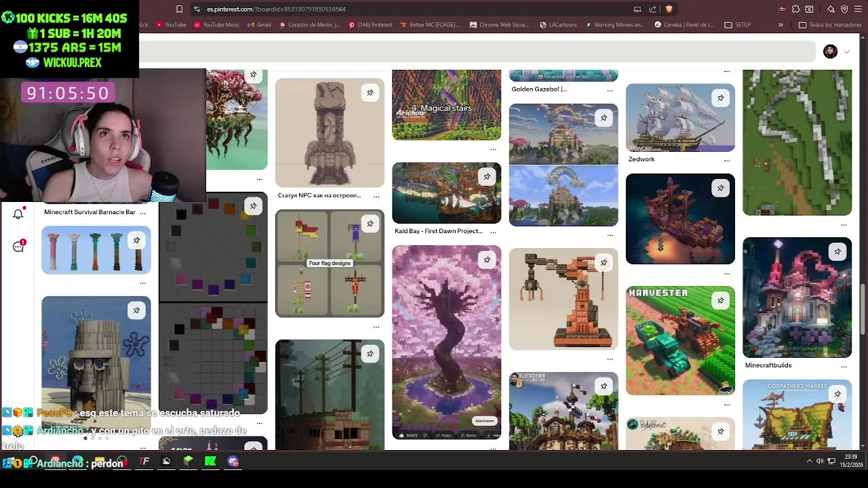Pin the Blockdown Builds house

click(x=604, y=386)
